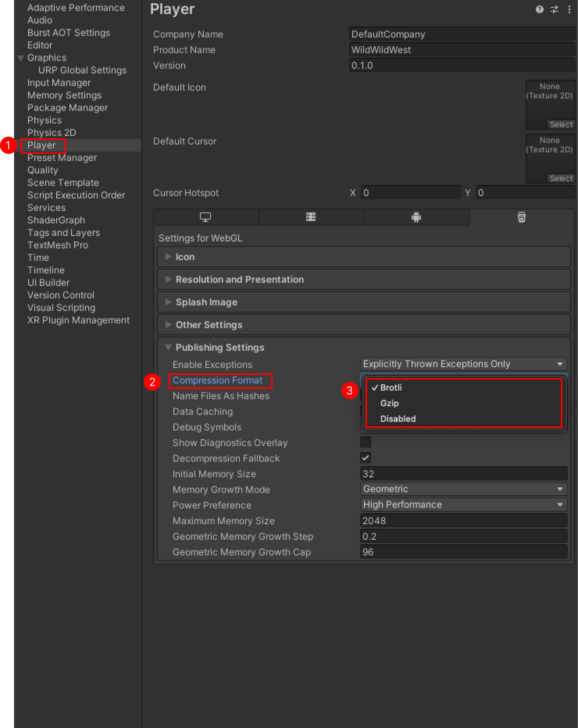
Task: Click the Version input field
Action: (x=462, y=65)
